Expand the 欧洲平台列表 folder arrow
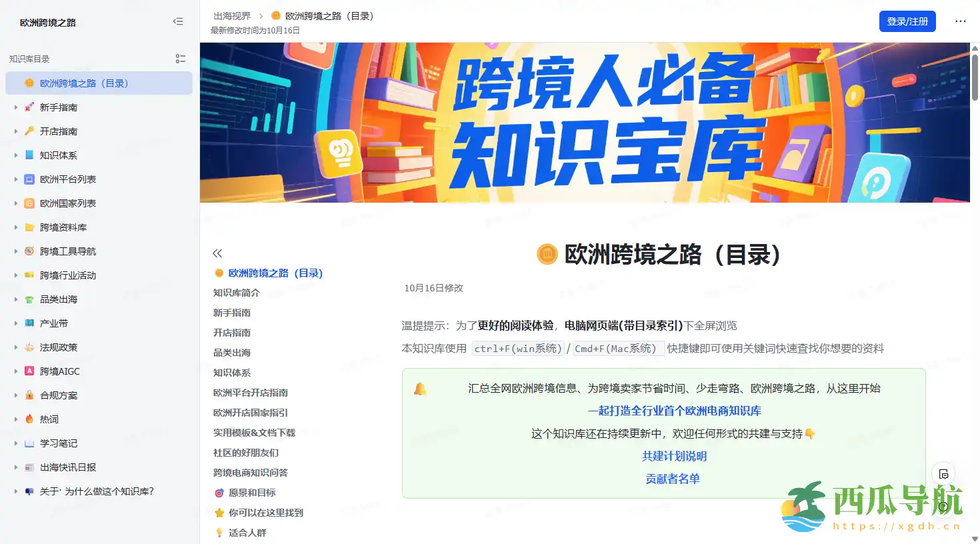980x544 pixels. click(16, 179)
